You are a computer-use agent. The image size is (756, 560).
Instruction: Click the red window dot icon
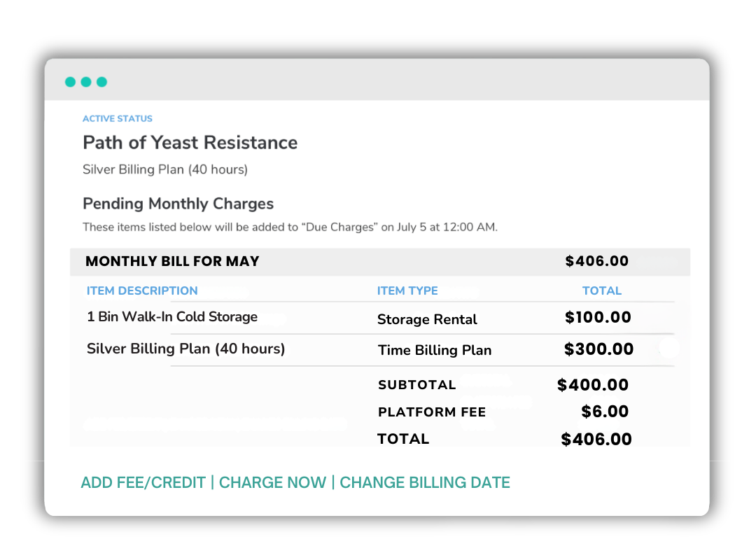coord(70,82)
